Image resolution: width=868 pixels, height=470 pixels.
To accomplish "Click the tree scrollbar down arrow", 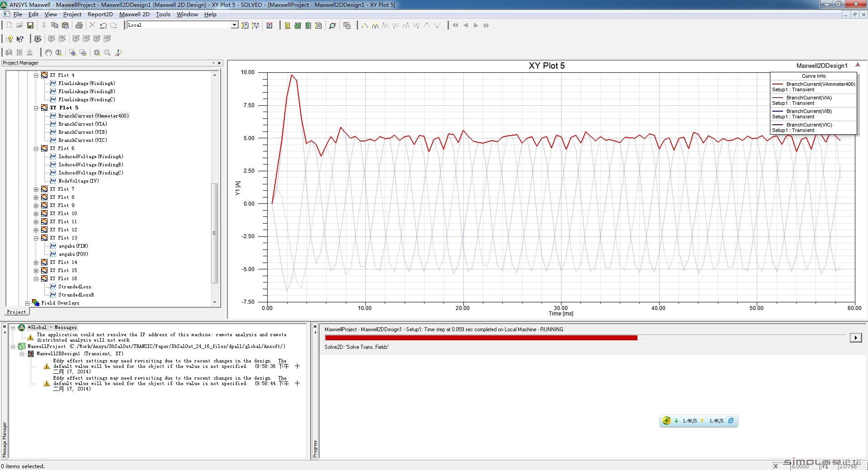I will click(x=215, y=302).
